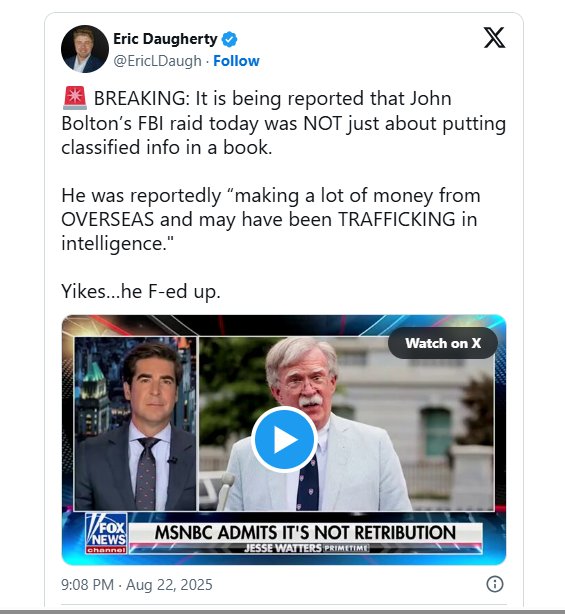Click the gray horizontal bar at bottom

[282, 612]
